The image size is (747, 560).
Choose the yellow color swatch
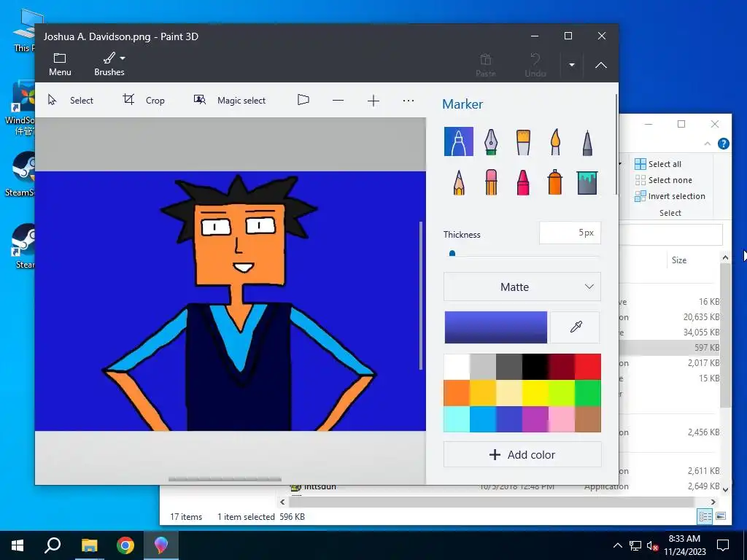(x=535, y=393)
